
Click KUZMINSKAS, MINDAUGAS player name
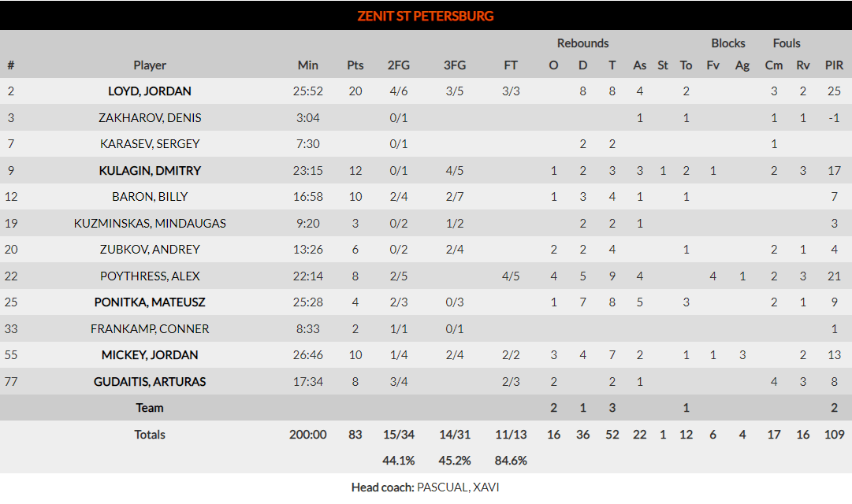pyautogui.click(x=150, y=224)
